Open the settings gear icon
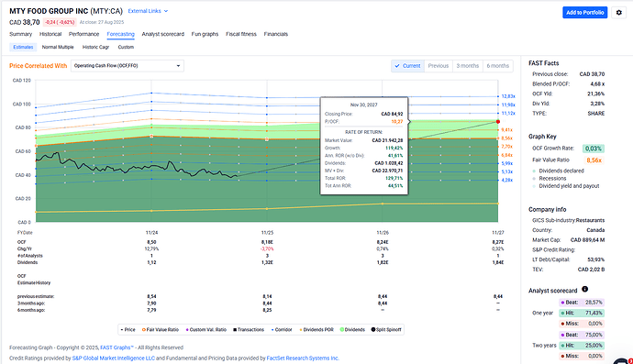 click(x=618, y=13)
